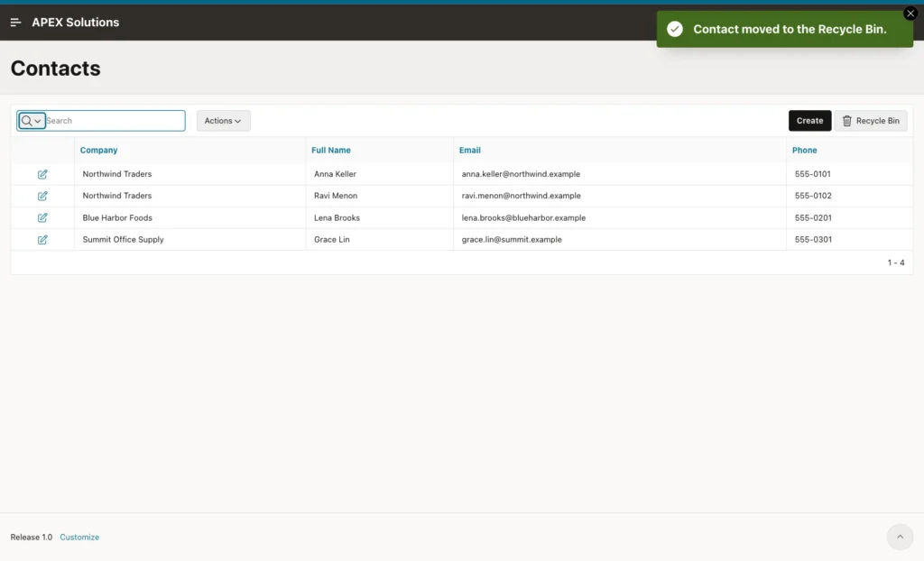This screenshot has height=561, width=924.
Task: Open the hamburger navigation menu
Action: click(16, 23)
